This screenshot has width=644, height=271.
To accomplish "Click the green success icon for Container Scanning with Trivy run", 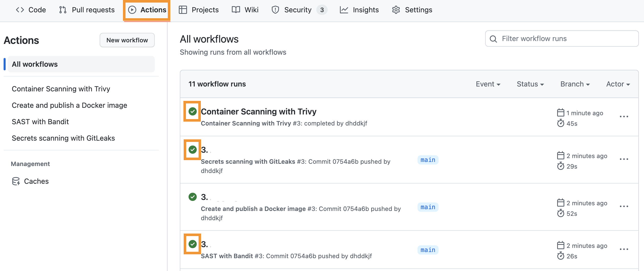I will point(192,111).
